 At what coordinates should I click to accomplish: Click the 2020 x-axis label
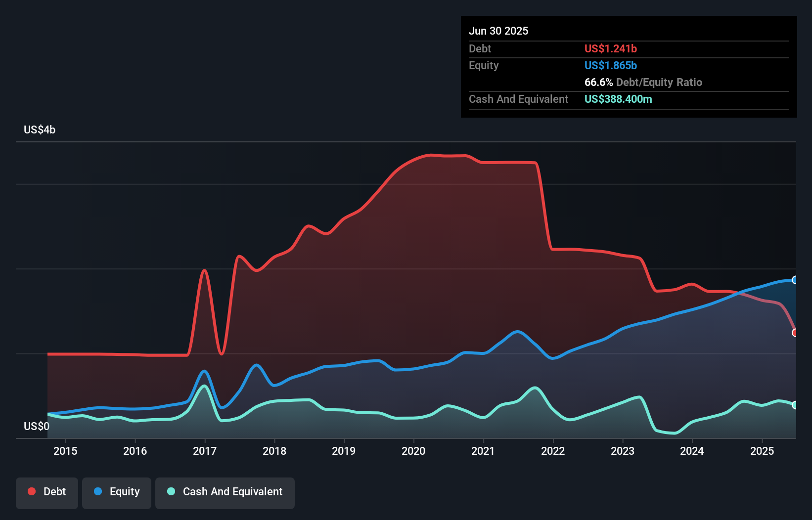tap(413, 451)
